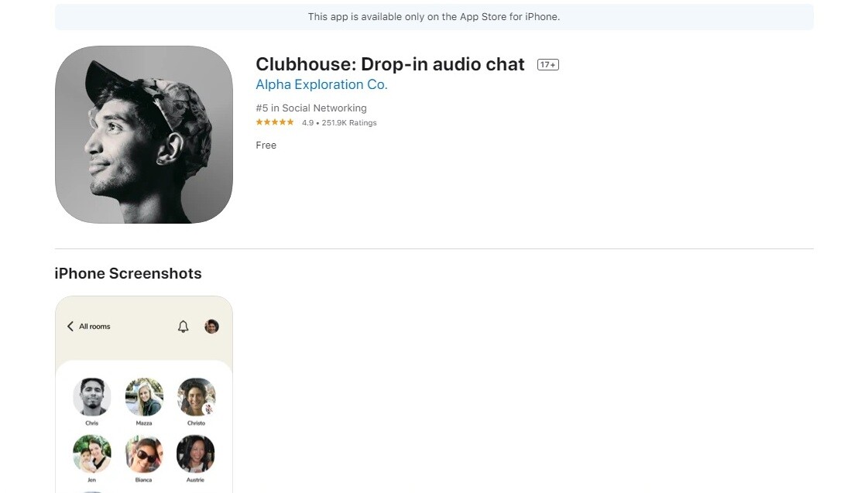The image size is (868, 493).
Task: Click the back chevron beside All rooms
Action: (70, 327)
